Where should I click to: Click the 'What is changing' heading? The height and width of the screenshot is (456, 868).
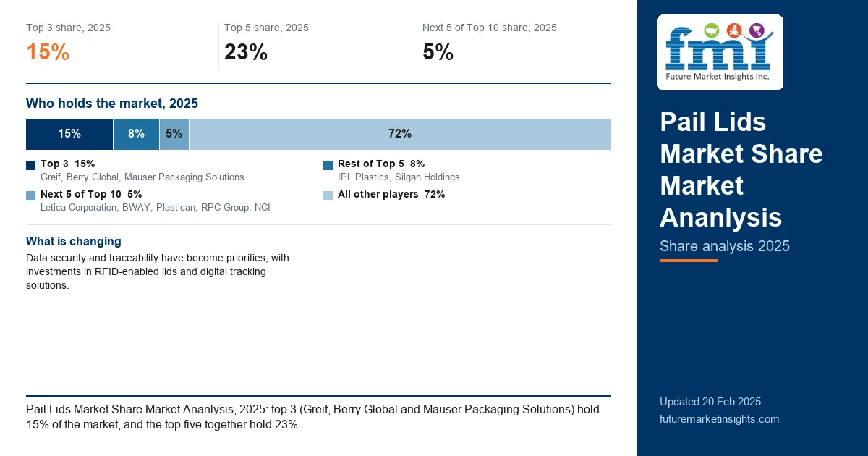coord(74,241)
